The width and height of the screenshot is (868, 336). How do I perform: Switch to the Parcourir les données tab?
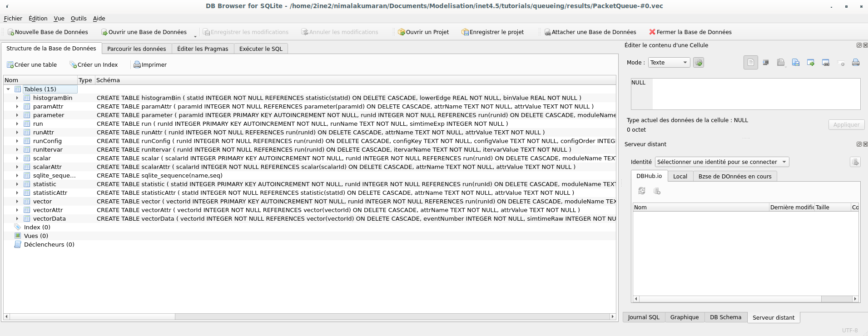click(x=136, y=49)
